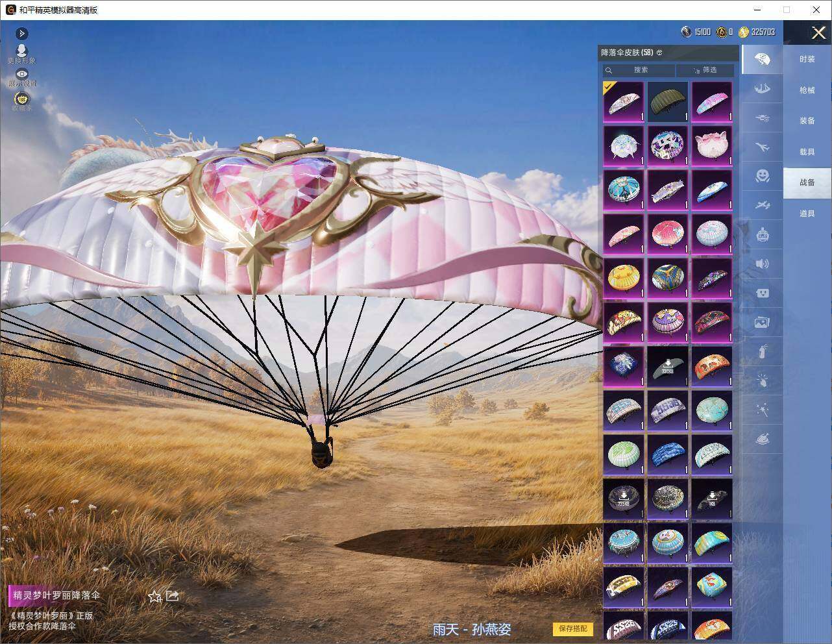
Task: Select the square face sticker category icon
Action: tap(762, 293)
